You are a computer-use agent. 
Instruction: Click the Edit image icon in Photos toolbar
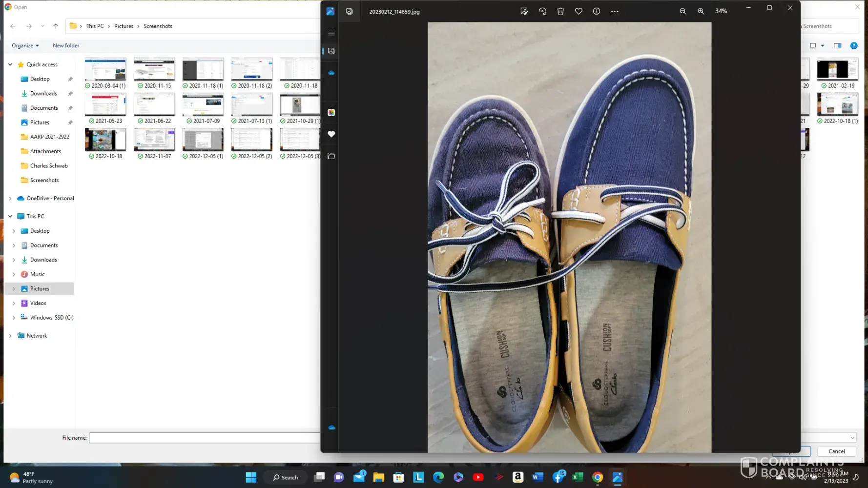(524, 11)
